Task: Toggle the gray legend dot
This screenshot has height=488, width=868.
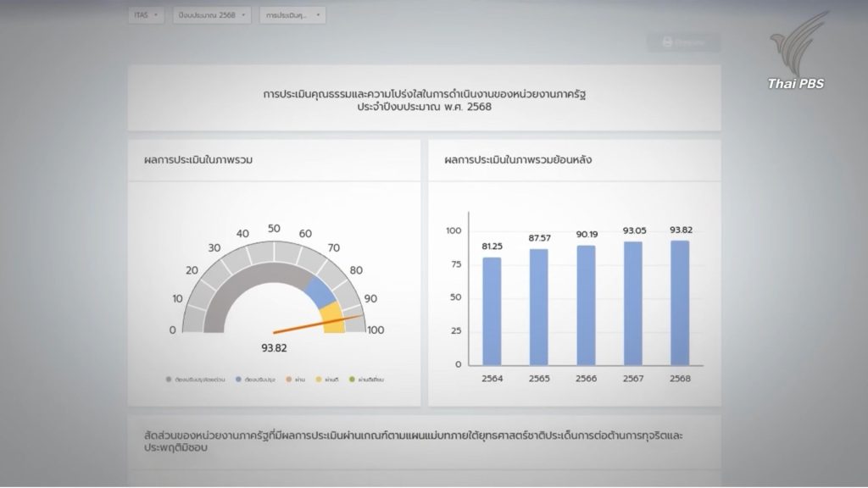Action: [169, 380]
